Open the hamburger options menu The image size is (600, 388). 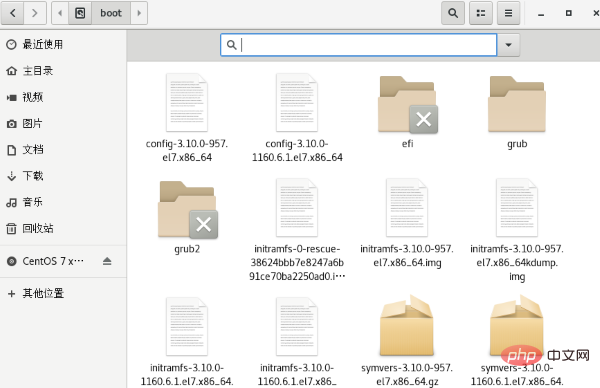(509, 13)
